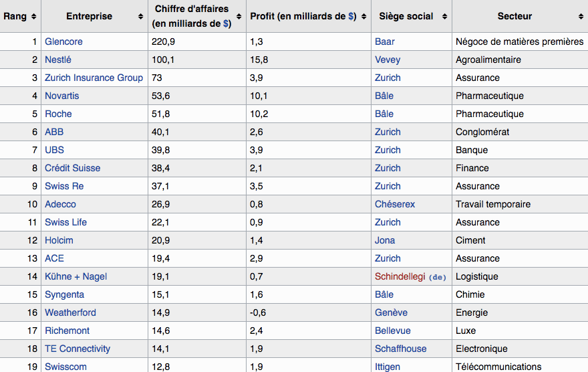The image size is (588, 372).
Task: Sort by Profit column arrows
Action: click(363, 16)
